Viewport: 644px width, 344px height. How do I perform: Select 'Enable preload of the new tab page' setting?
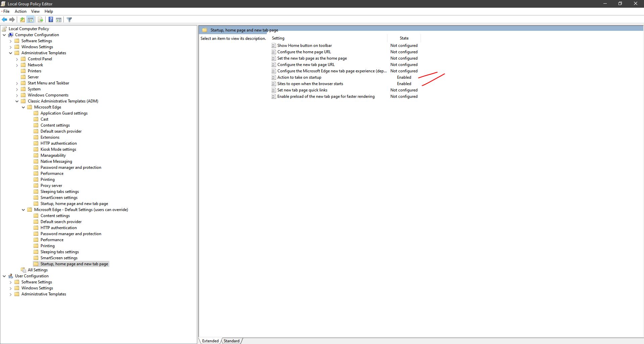[x=326, y=96]
